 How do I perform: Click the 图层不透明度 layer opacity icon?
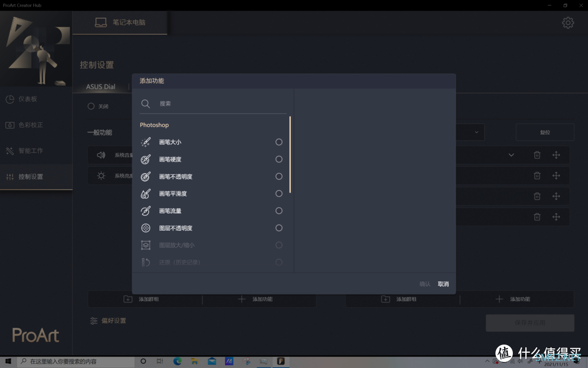(x=145, y=228)
